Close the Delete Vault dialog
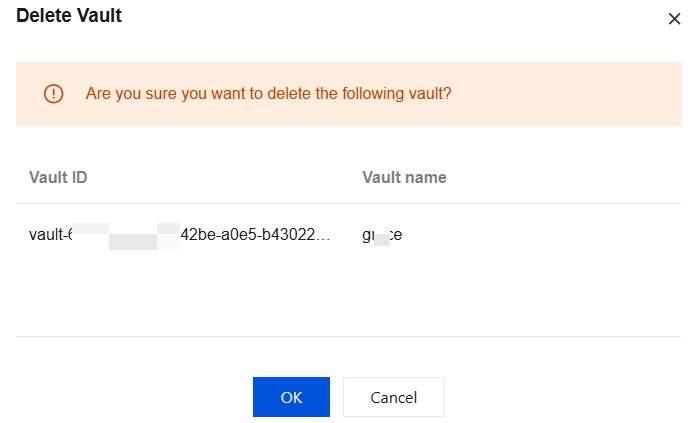The width and height of the screenshot is (691, 423). (674, 19)
